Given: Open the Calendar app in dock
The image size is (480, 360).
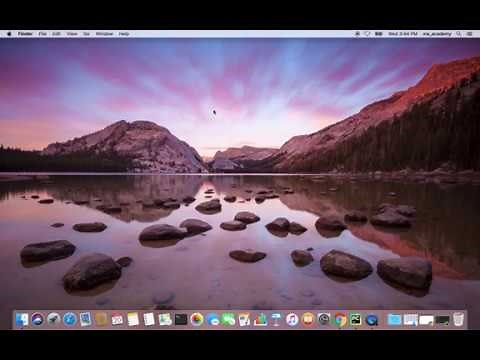Looking at the screenshot, I should click(x=117, y=320).
